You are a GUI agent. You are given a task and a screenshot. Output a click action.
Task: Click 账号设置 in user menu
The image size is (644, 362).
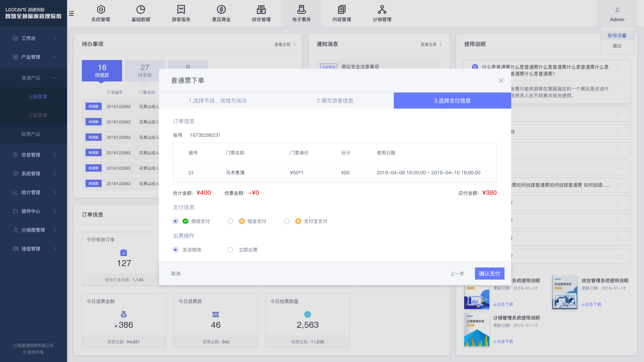point(617,36)
